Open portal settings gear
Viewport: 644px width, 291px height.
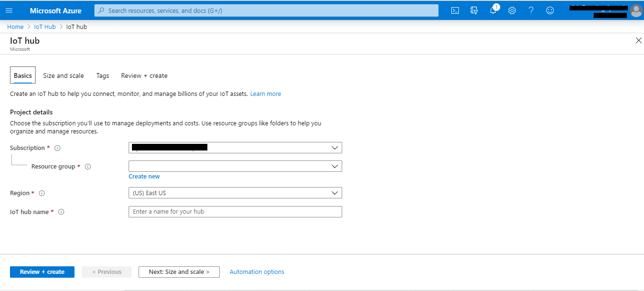pyautogui.click(x=512, y=10)
